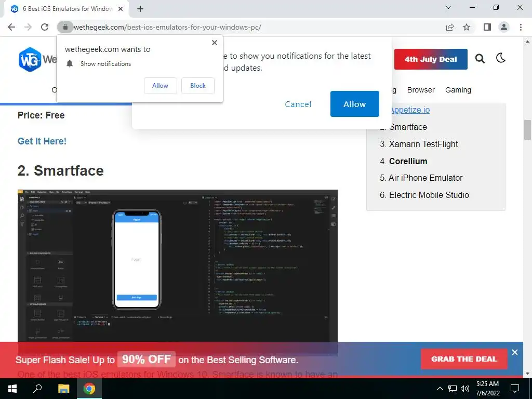Click the 2. Smartface heading
Viewport: 532px width, 399px height.
point(61,170)
